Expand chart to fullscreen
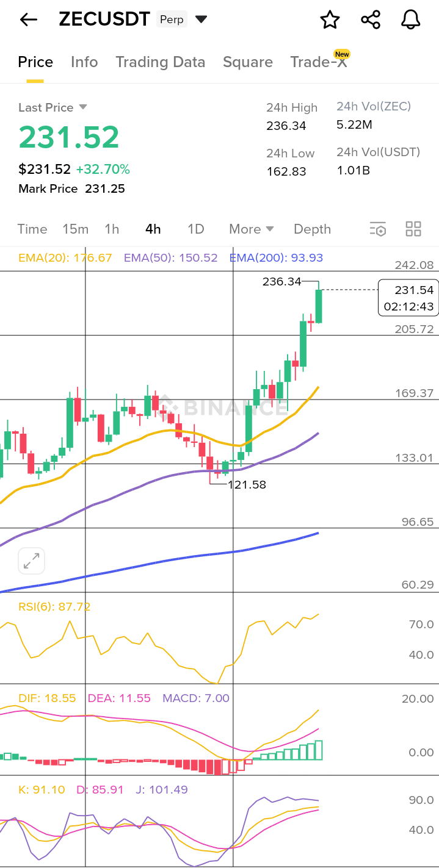 pyautogui.click(x=32, y=561)
